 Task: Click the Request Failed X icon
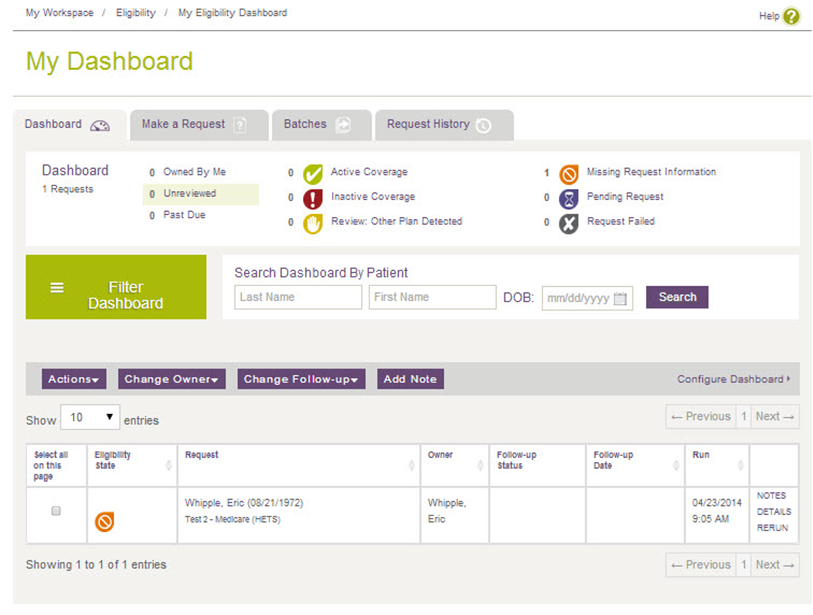pyautogui.click(x=569, y=224)
